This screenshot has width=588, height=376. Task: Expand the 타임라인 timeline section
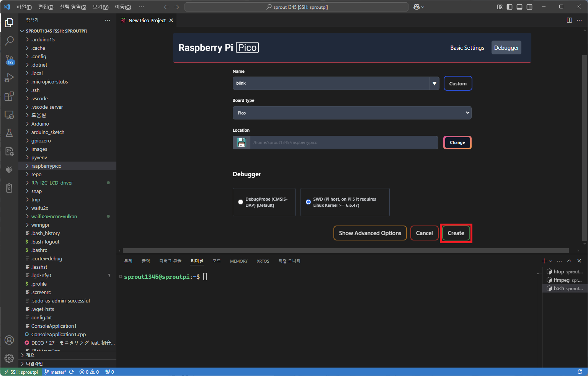[x=67, y=364]
